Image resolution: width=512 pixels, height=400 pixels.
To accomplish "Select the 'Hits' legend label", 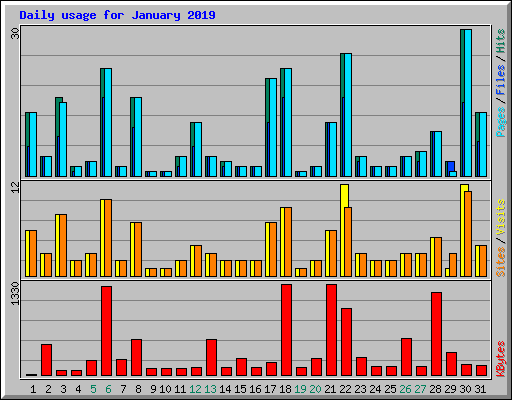I will coord(500,41).
